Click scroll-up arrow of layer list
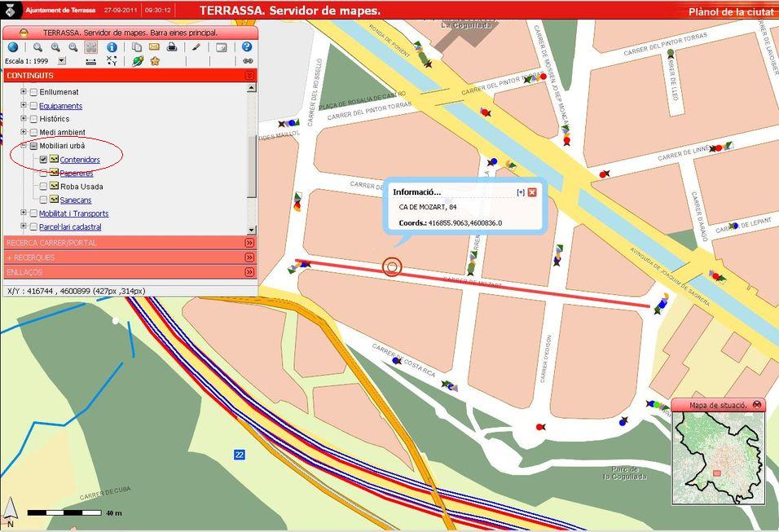The image size is (779, 532). (x=252, y=88)
